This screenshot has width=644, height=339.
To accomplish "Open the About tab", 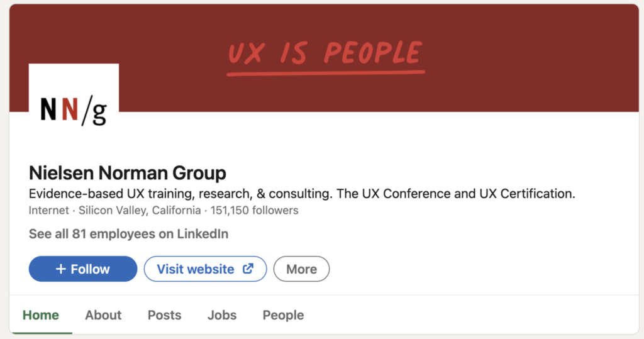I will [103, 315].
